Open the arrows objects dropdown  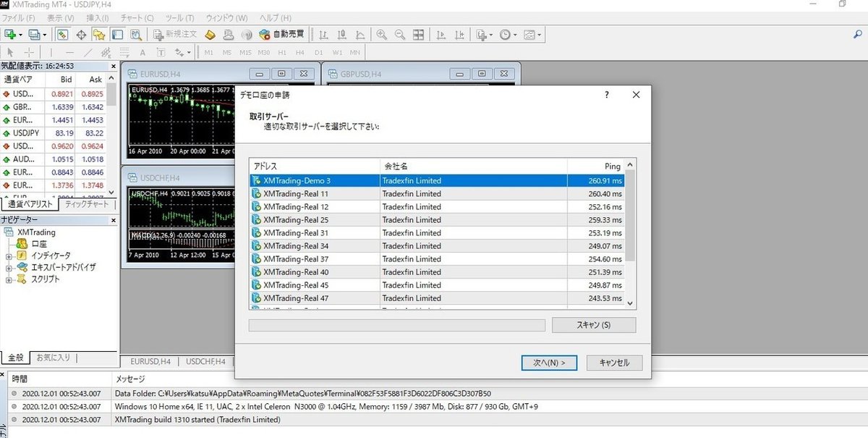click(182, 52)
